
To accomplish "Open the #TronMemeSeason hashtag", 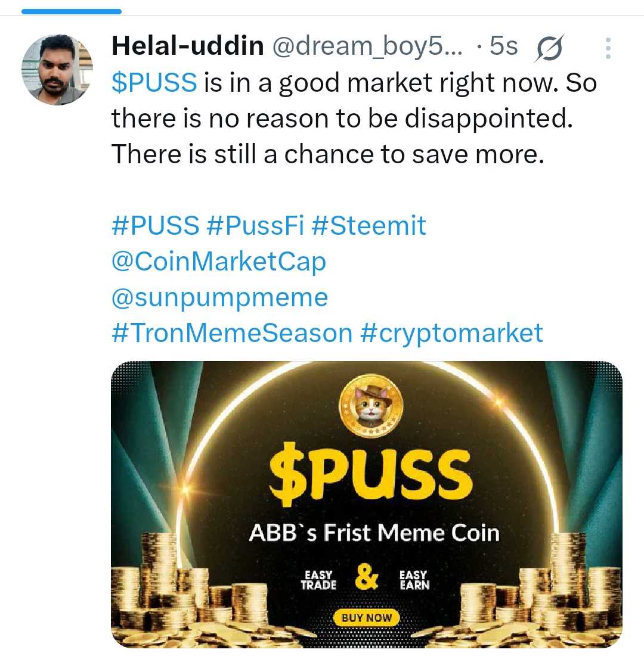I will pos(232,332).
